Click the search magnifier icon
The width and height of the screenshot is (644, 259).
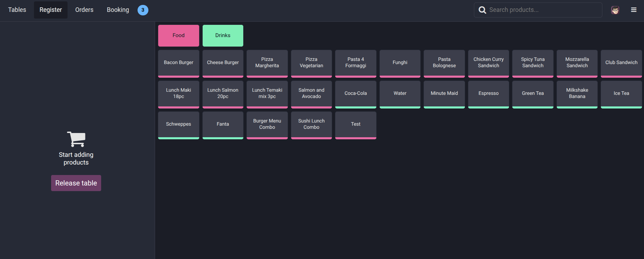(482, 10)
